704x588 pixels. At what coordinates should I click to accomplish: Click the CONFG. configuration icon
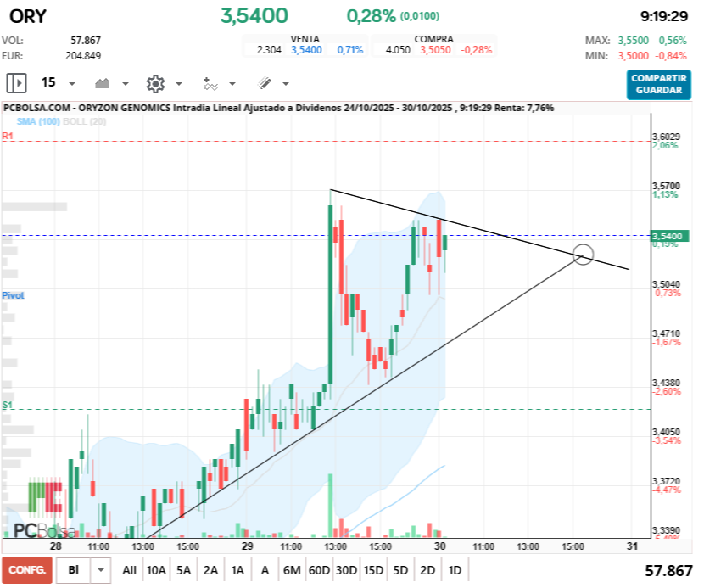click(x=27, y=570)
